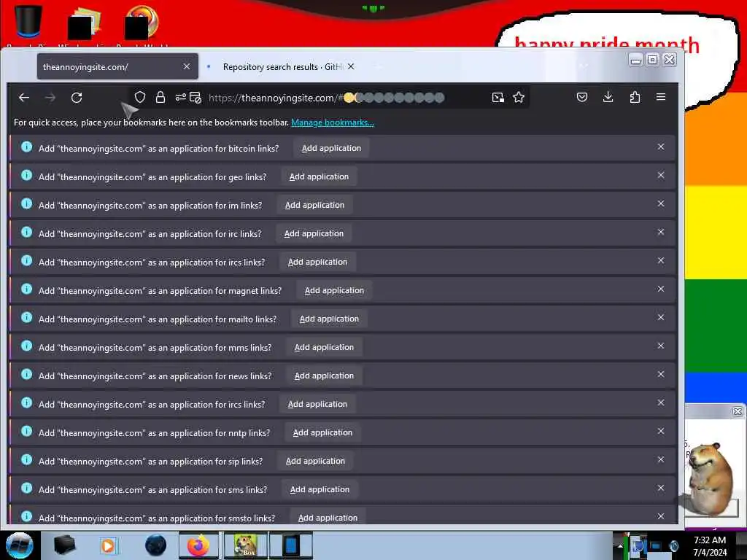Close the hamster popup window

[737, 411]
